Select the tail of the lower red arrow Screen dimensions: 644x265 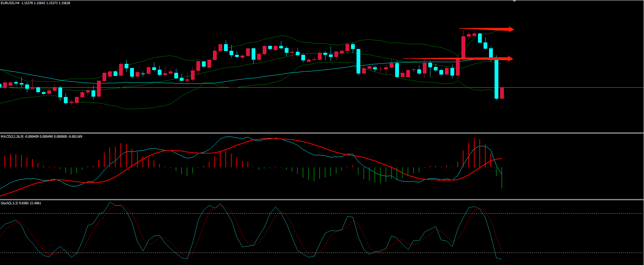[x=404, y=59]
